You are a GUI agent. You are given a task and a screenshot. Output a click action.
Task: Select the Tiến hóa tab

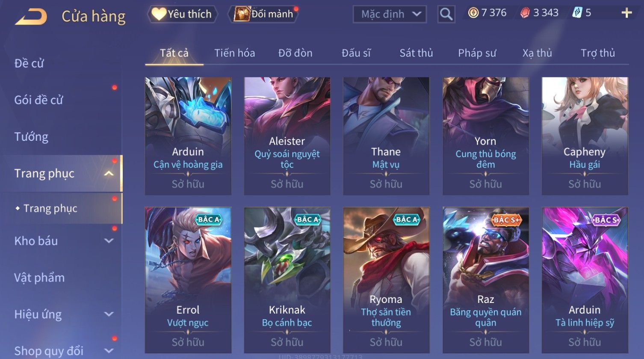[x=234, y=53]
